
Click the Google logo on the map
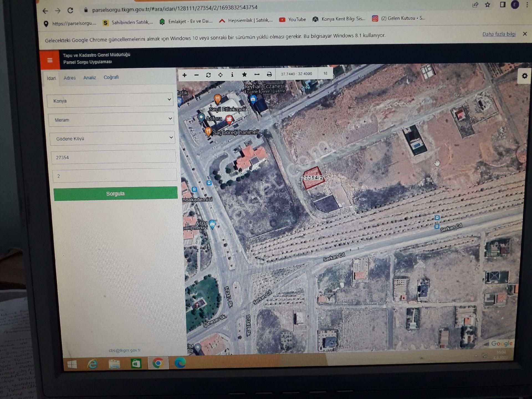pyautogui.click(x=502, y=344)
